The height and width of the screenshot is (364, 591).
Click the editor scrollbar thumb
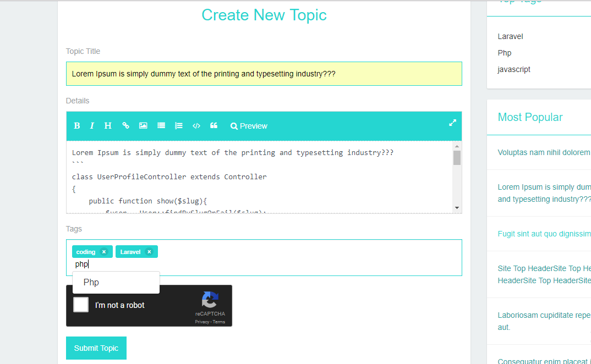click(x=457, y=158)
